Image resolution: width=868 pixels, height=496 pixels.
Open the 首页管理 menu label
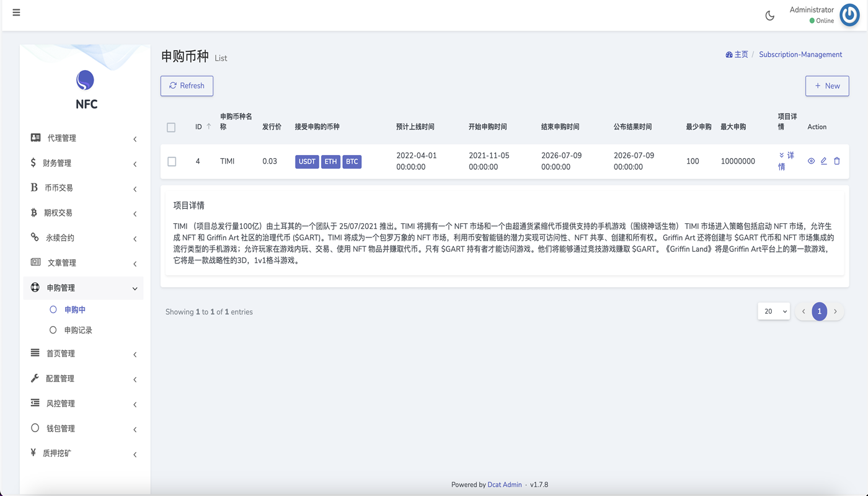60,353
